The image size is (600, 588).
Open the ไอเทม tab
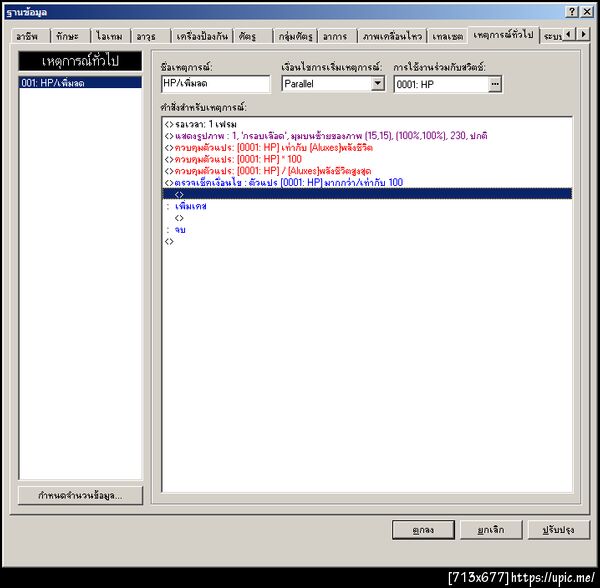click(111, 36)
